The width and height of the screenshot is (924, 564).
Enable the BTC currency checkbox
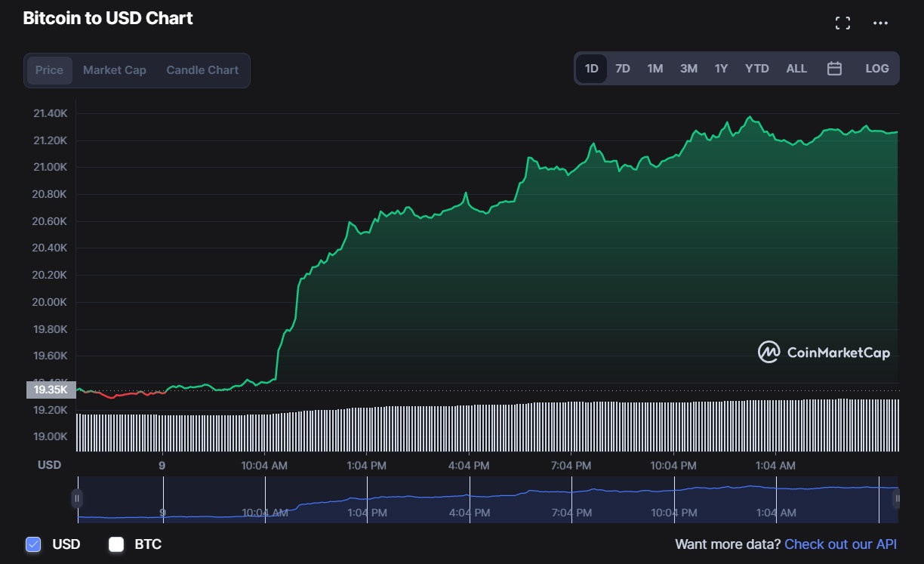click(116, 544)
